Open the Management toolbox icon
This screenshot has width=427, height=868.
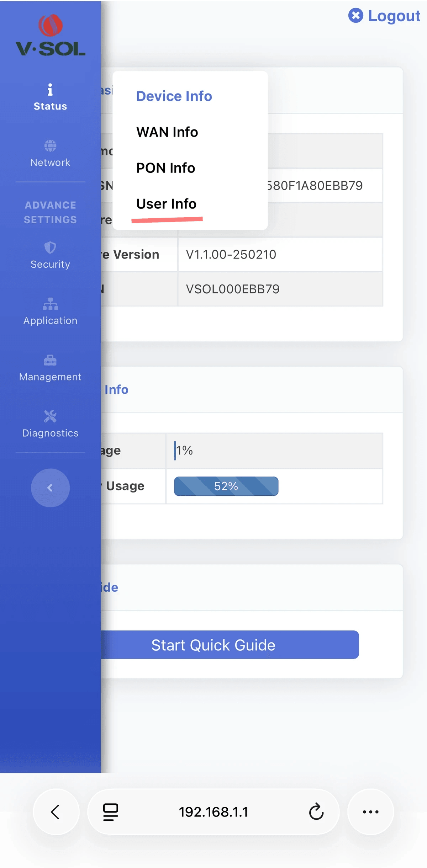click(50, 360)
